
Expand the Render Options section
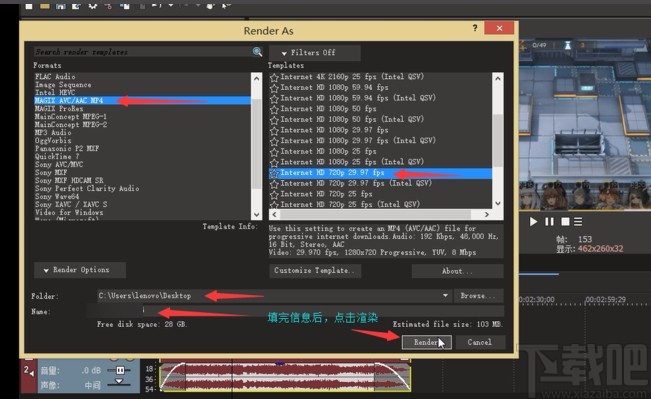tap(80, 270)
